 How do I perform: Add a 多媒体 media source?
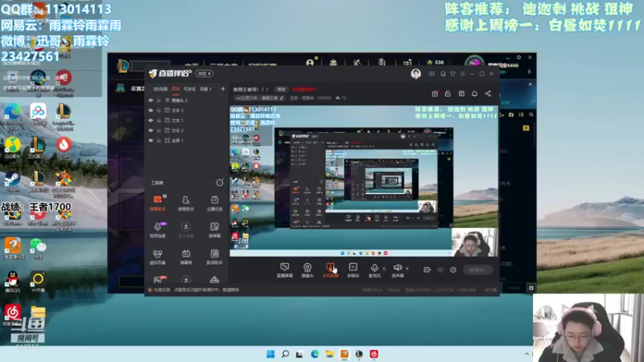click(x=353, y=270)
